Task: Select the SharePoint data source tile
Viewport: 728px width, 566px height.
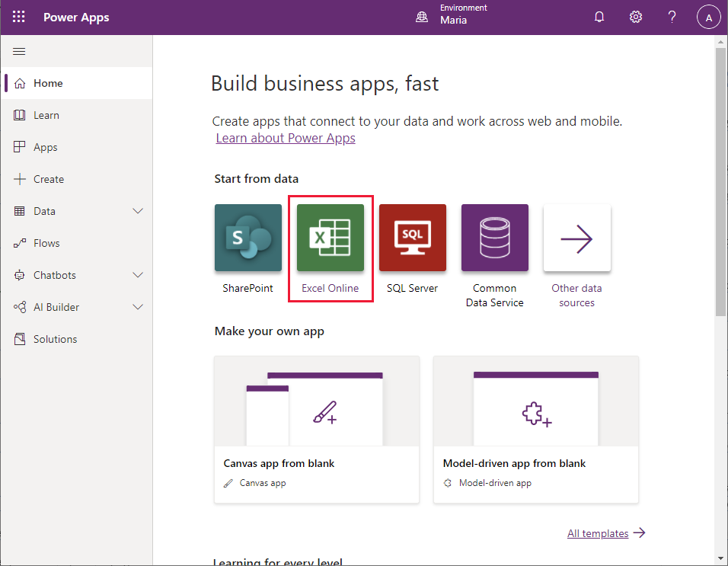Action: point(247,238)
